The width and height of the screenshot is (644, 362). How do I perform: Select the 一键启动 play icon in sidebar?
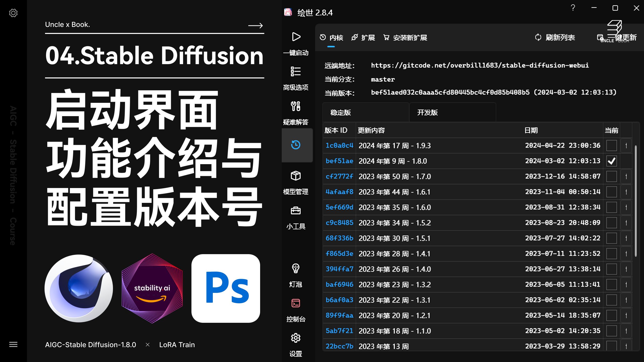click(296, 37)
